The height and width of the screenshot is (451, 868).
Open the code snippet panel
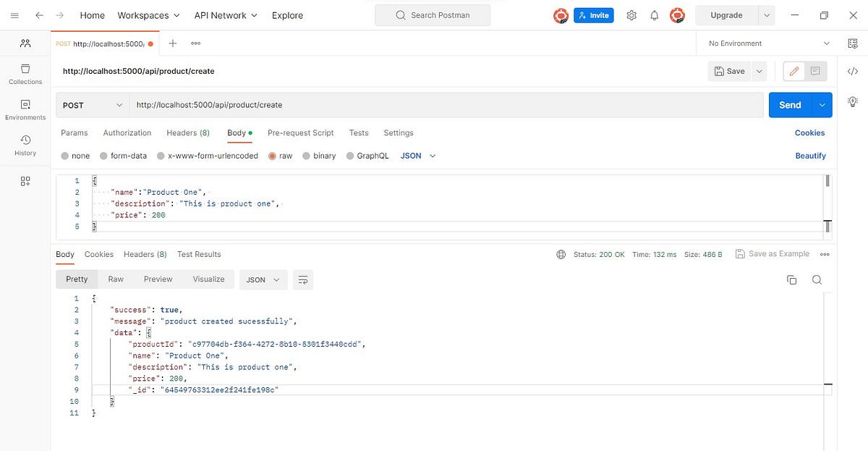(853, 71)
